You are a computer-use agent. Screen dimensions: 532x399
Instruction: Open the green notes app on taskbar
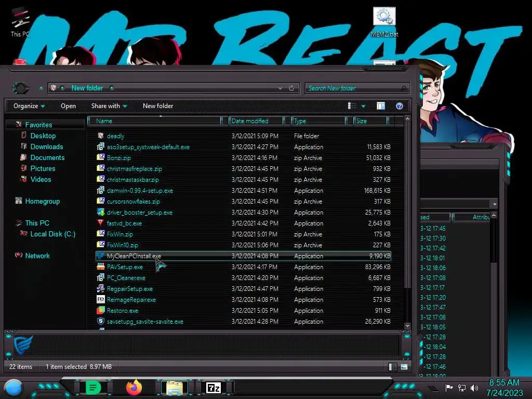pos(94,388)
